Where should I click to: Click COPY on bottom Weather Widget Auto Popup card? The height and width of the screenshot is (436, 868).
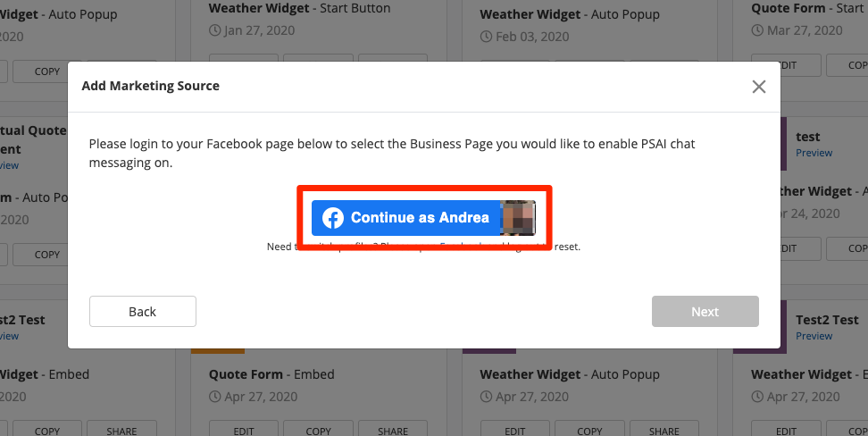coord(589,431)
